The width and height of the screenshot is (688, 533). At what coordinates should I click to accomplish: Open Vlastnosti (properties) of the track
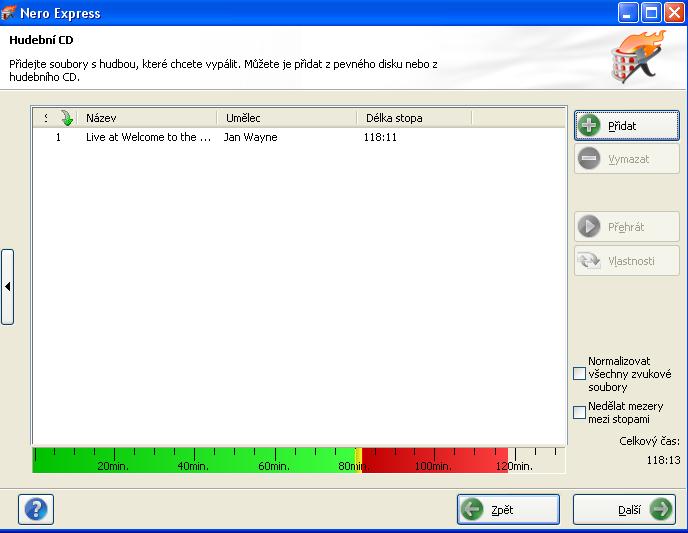tap(627, 261)
